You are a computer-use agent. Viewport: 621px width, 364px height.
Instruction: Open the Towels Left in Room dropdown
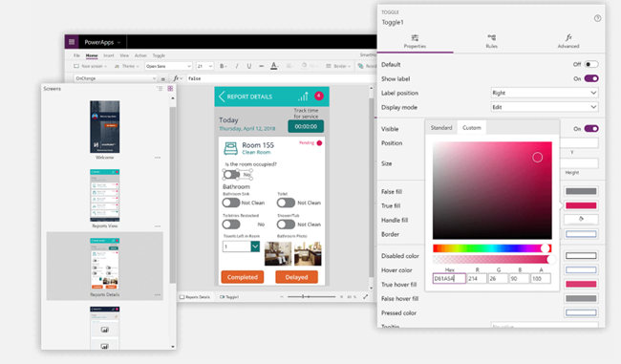point(241,246)
